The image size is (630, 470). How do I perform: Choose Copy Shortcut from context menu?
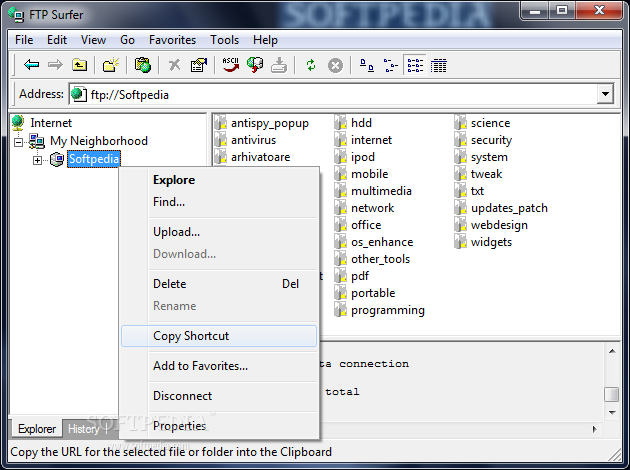click(x=219, y=336)
